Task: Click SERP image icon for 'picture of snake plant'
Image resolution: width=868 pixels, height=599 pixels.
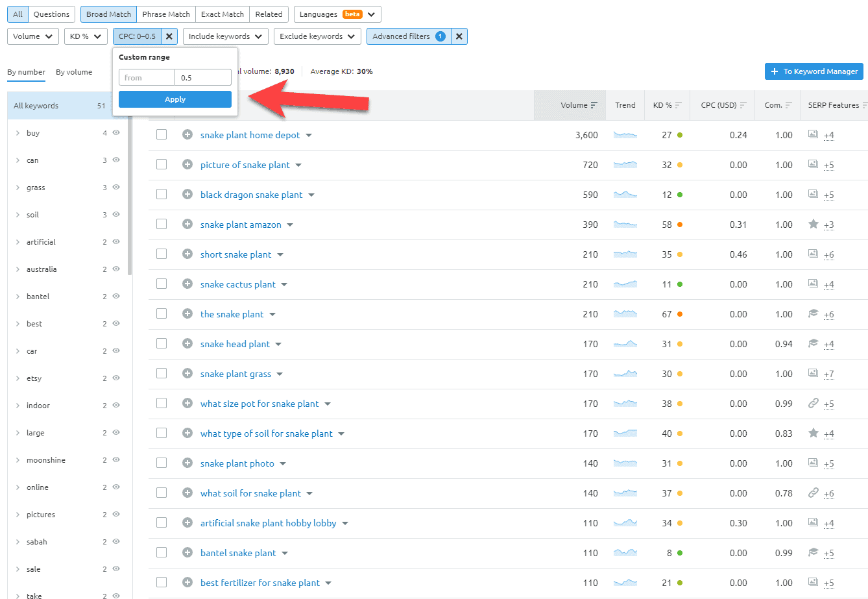Action: pyautogui.click(x=813, y=164)
